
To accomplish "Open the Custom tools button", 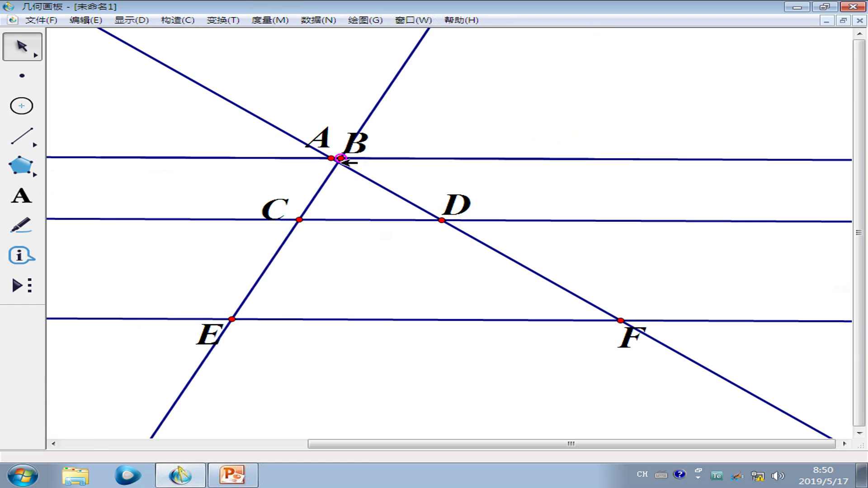I will (x=22, y=286).
